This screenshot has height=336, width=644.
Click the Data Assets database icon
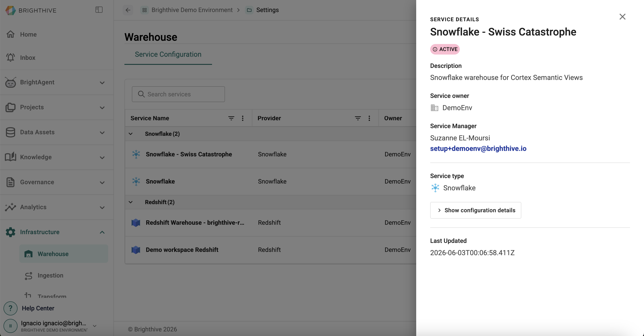[x=11, y=132]
